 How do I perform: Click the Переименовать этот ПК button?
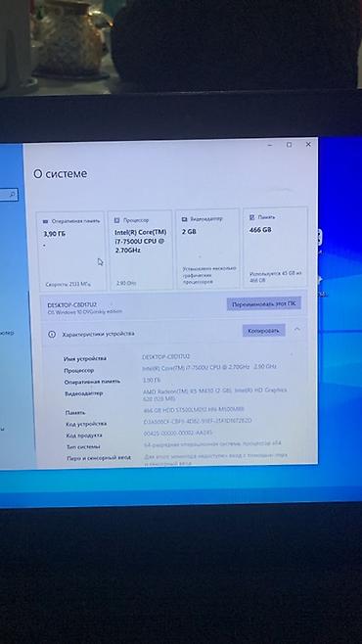264,304
